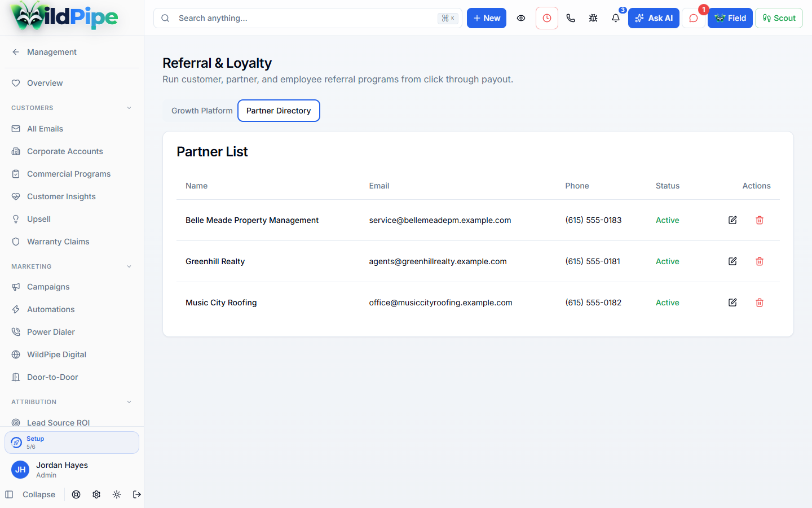The width and height of the screenshot is (812, 508).
Task: Click phone number (615) 555-0181
Action: 593,261
